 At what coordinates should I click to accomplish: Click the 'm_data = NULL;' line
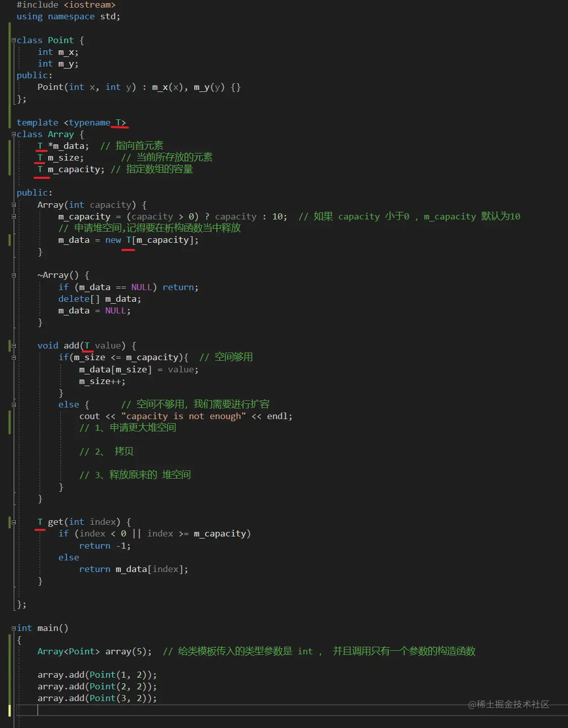[94, 310]
